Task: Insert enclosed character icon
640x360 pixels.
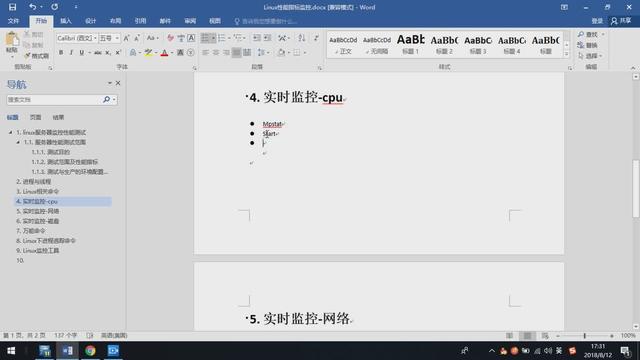Action: [x=190, y=52]
